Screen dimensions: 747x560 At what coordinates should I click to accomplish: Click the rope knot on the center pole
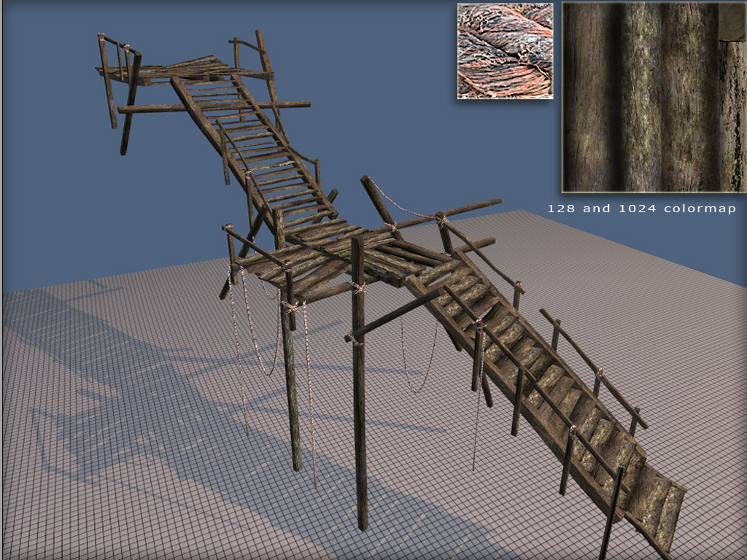click(x=358, y=288)
